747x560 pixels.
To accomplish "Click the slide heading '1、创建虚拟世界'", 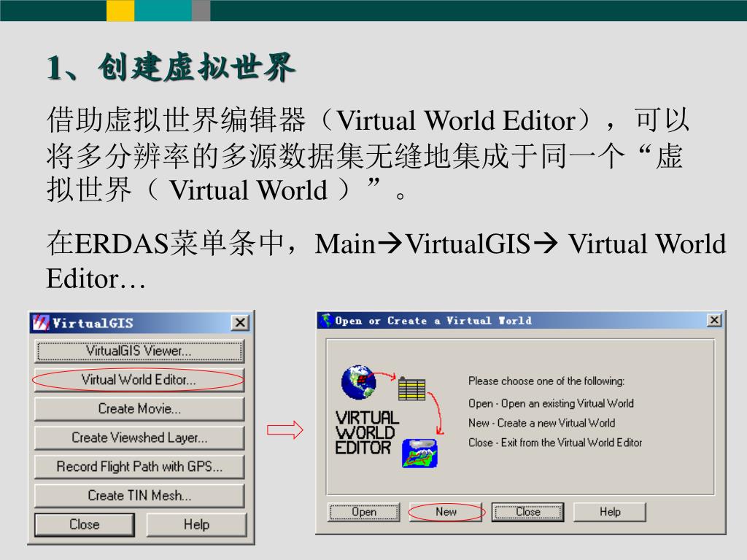I will point(171,67).
